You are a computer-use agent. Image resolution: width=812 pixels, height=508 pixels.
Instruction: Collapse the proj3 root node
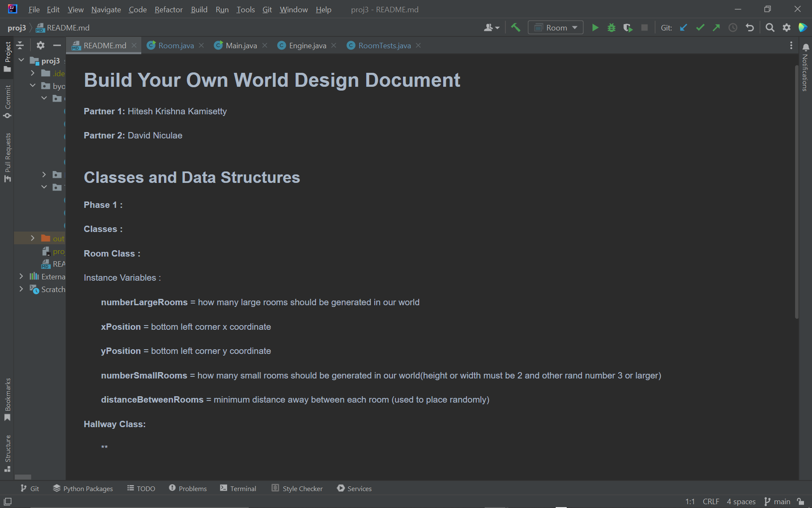[22, 61]
